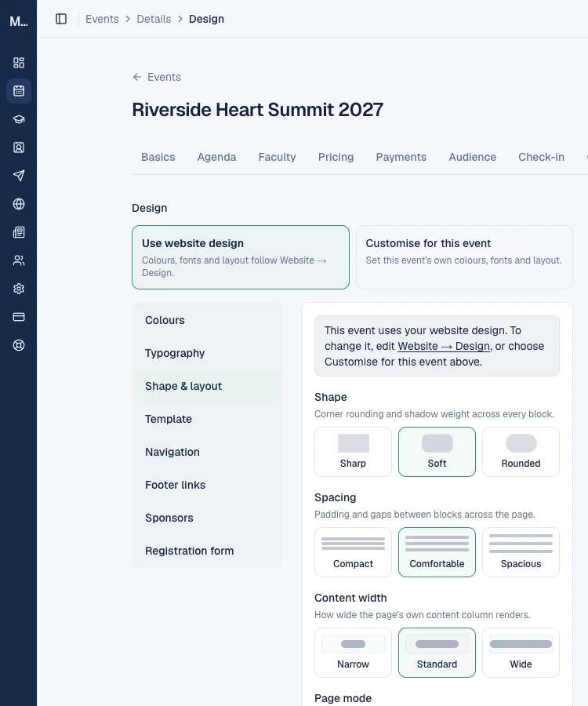Choose the Soft shape option
Screen dimensions: 588x706
[x=437, y=452]
